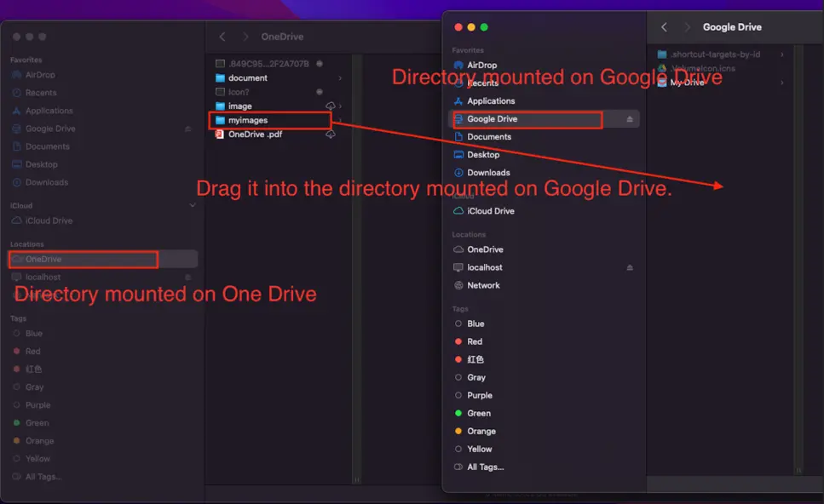
Task: Select Google Drive in front window sidebar
Action: click(544, 119)
